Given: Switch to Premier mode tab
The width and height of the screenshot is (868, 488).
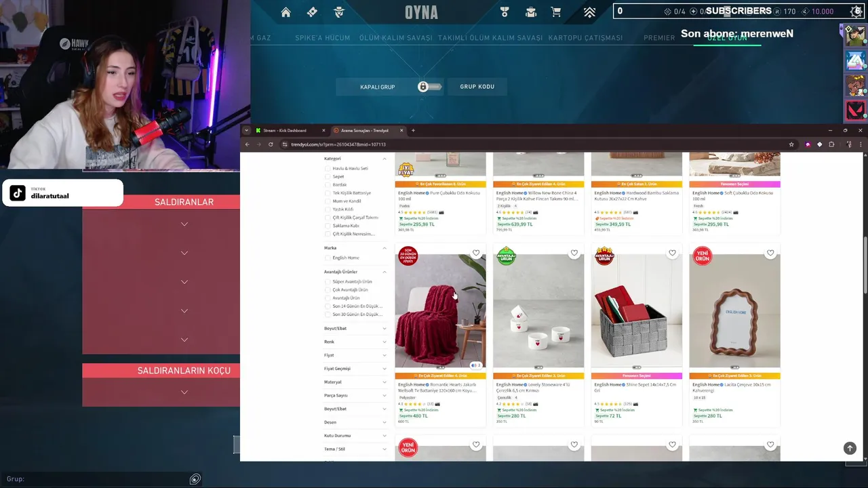Looking at the screenshot, I should click(x=659, y=38).
